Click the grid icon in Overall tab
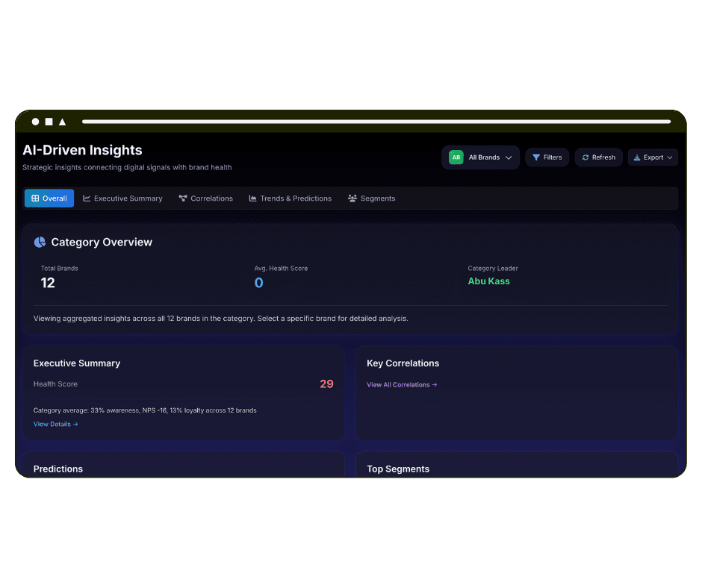 [x=35, y=198]
